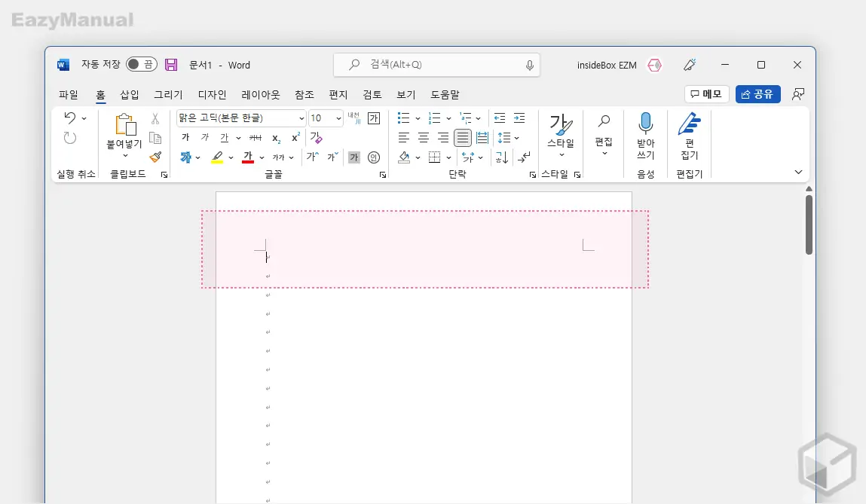Click the 공유 share button
Screen dimensions: 866x504
(757, 94)
